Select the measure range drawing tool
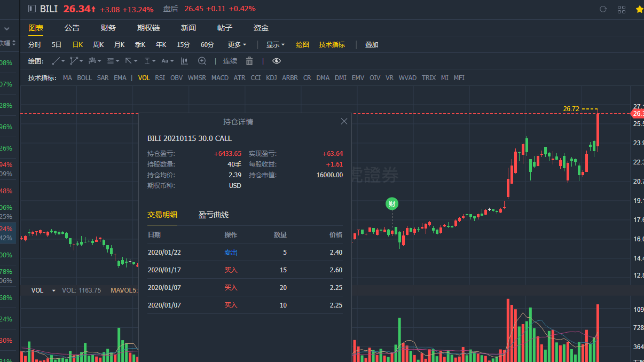 pos(146,61)
